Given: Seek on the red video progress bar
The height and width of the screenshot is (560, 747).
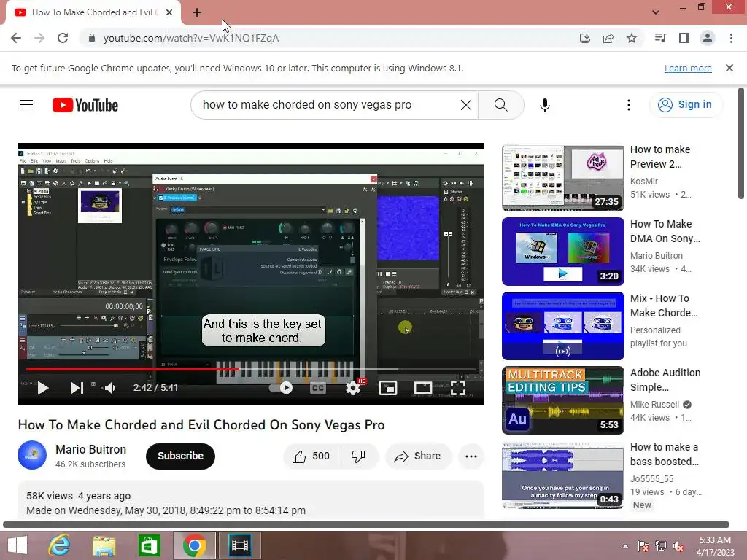Looking at the screenshot, I should tap(252, 369).
